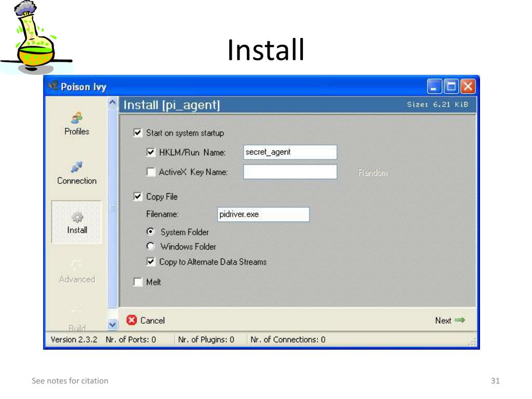Screen dimensions: 532x399
Task: Click the Random link
Action: coord(373,172)
